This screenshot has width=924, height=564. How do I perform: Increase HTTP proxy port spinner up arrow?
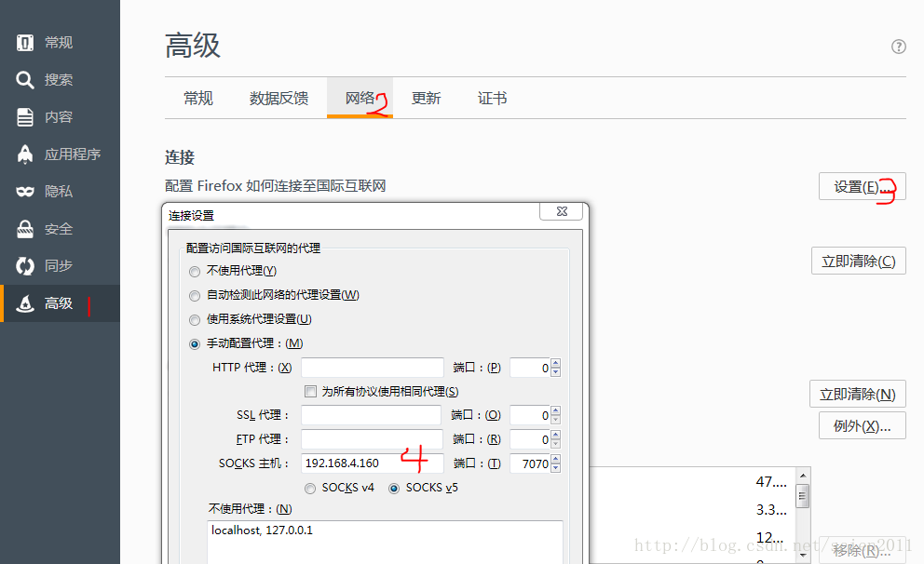click(555, 363)
